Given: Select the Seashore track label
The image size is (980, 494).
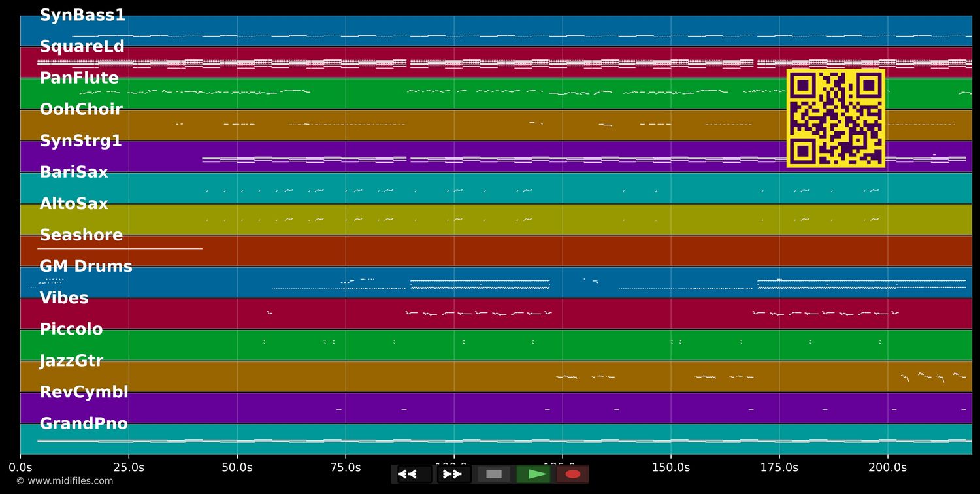Looking at the screenshot, I should coord(81,235).
